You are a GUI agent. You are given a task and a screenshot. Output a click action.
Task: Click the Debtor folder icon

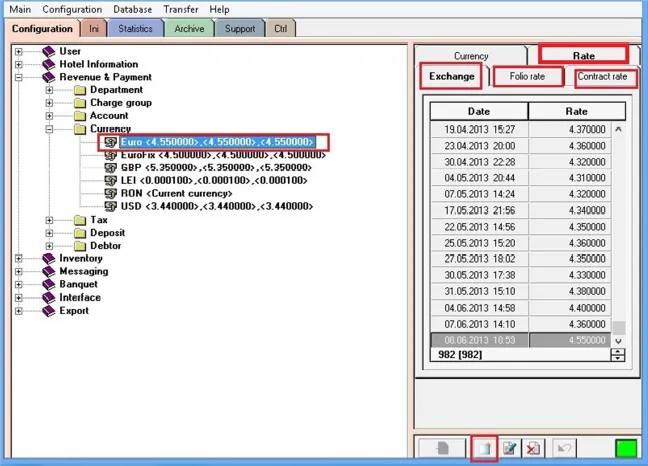[x=80, y=246]
